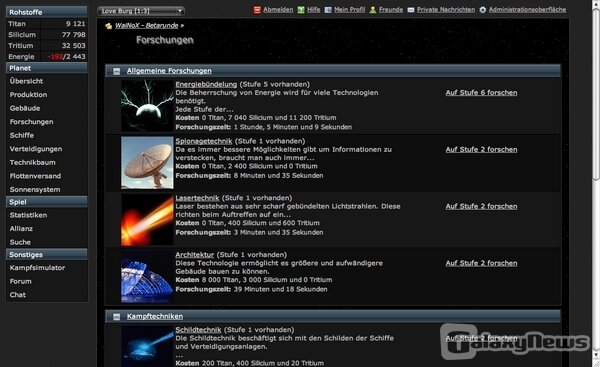
Task: Click the Sonstiges sidebar header
Action: [x=47, y=255]
